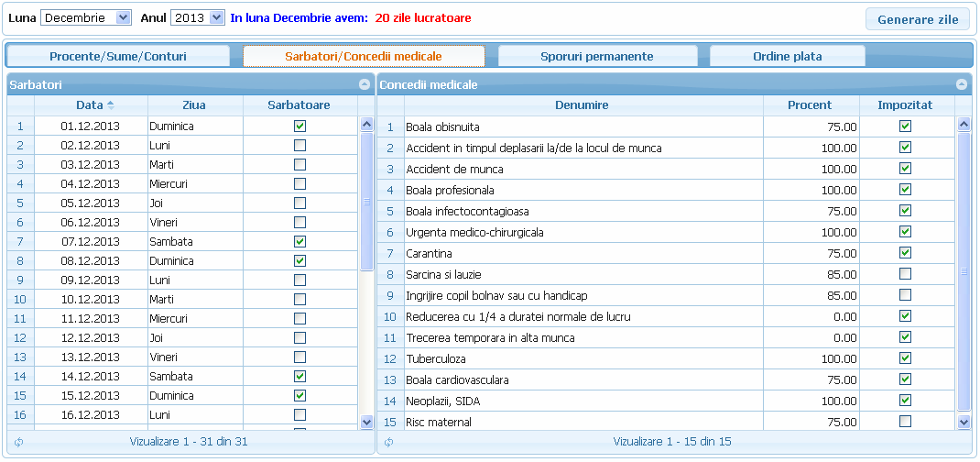Select the 75.00 percent cell for Carantina
This screenshot has width=980, height=462.
point(811,253)
